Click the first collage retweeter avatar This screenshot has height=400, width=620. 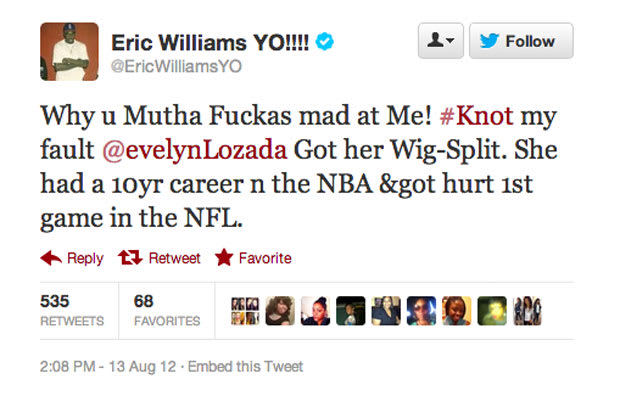coord(245,311)
